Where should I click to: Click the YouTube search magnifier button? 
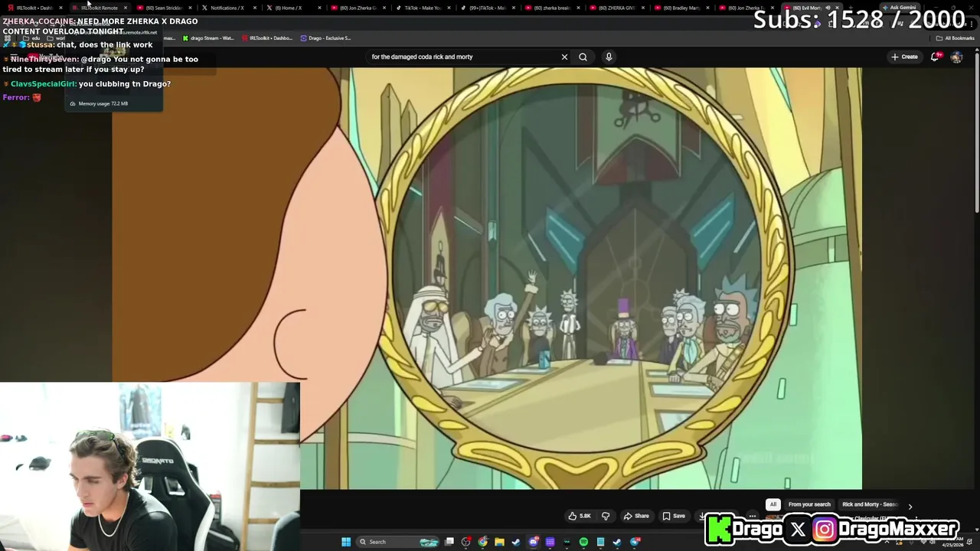(x=583, y=57)
